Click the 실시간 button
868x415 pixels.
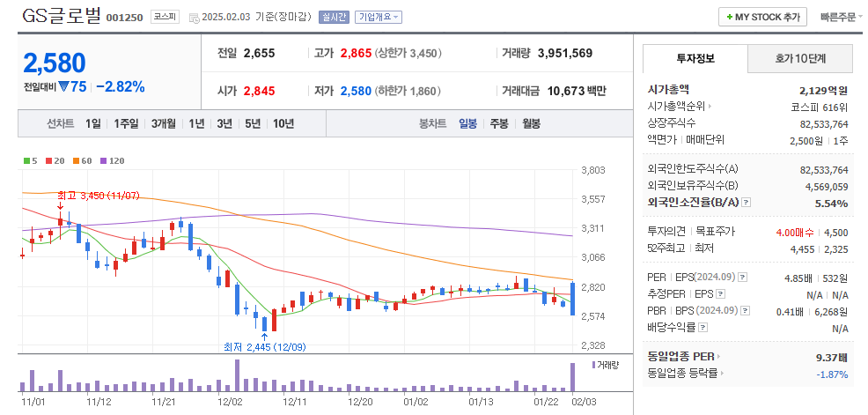(x=334, y=17)
